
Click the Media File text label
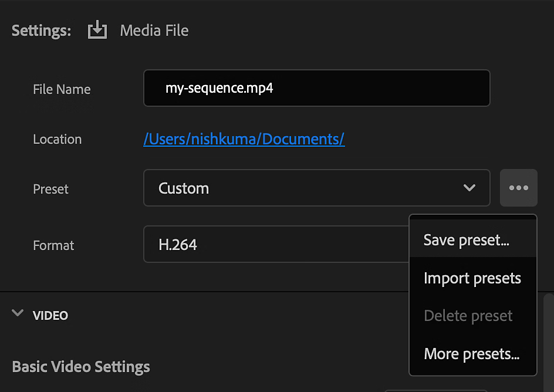pos(154,31)
